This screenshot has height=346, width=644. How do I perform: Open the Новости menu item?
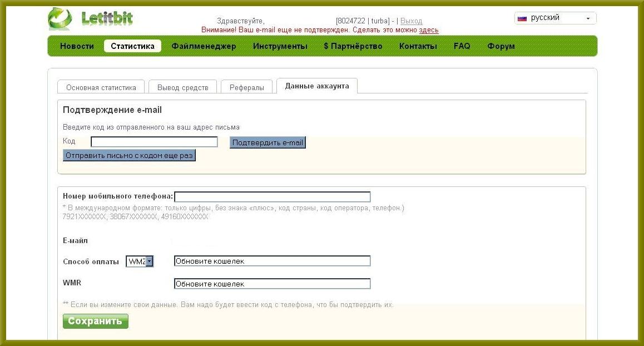pyautogui.click(x=77, y=46)
